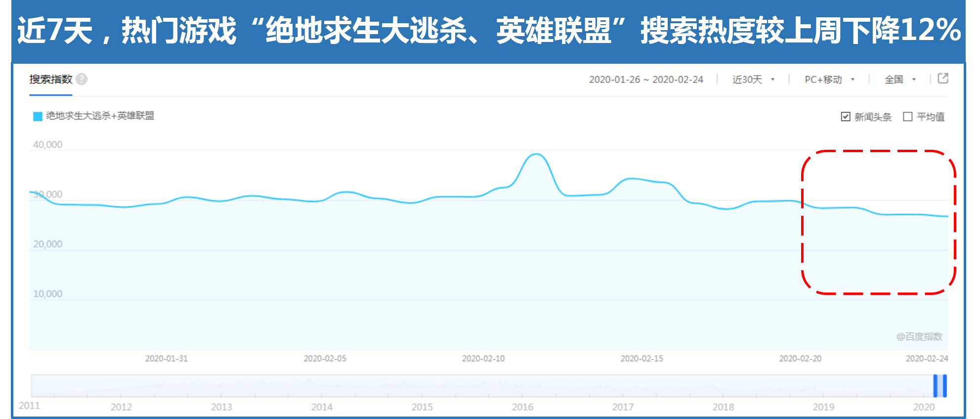Click the 20,000 y-axis label

pyautogui.click(x=47, y=244)
